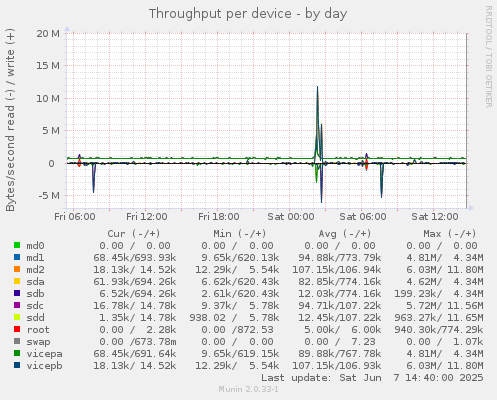This screenshot has height=400, width=497.
Task: Click the y-axis title 'Bytes/second read (-) / write (+)'
Action: 10,120
